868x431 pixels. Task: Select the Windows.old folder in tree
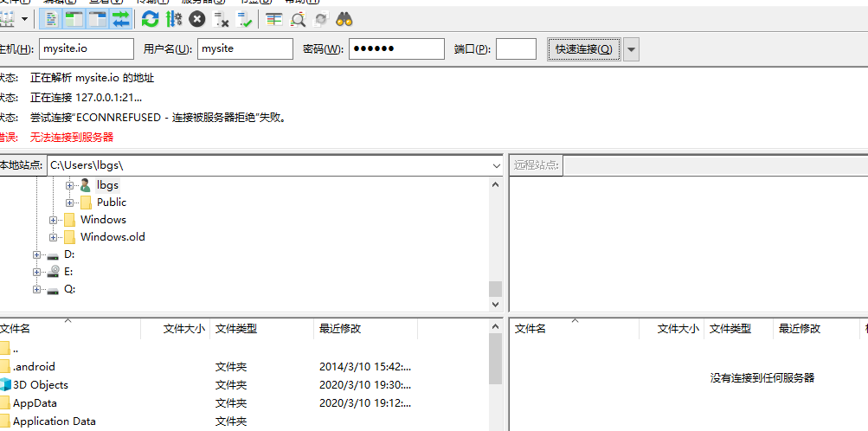pyautogui.click(x=113, y=237)
